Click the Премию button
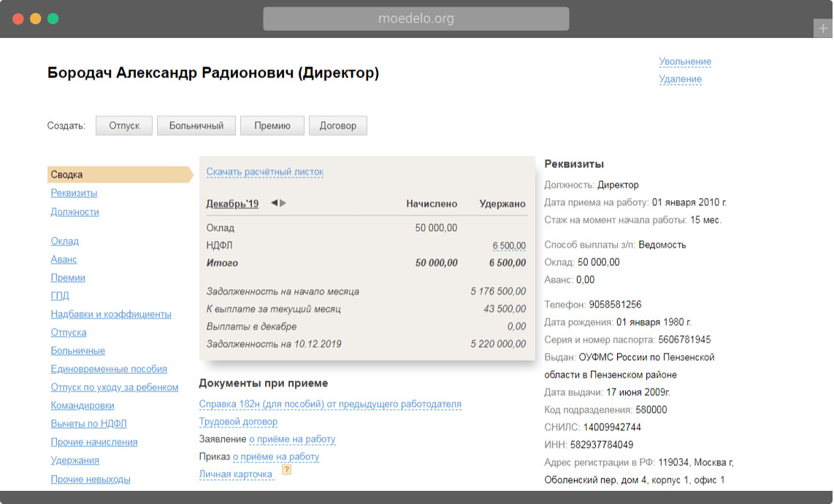The width and height of the screenshot is (834, 504). coord(272,126)
